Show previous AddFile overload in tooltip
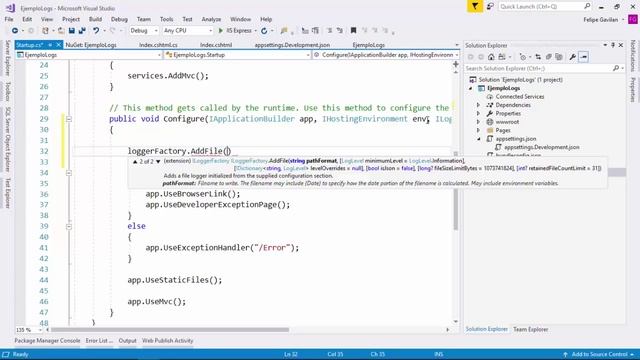Screen dimensions: 640x360 [x=135, y=162]
